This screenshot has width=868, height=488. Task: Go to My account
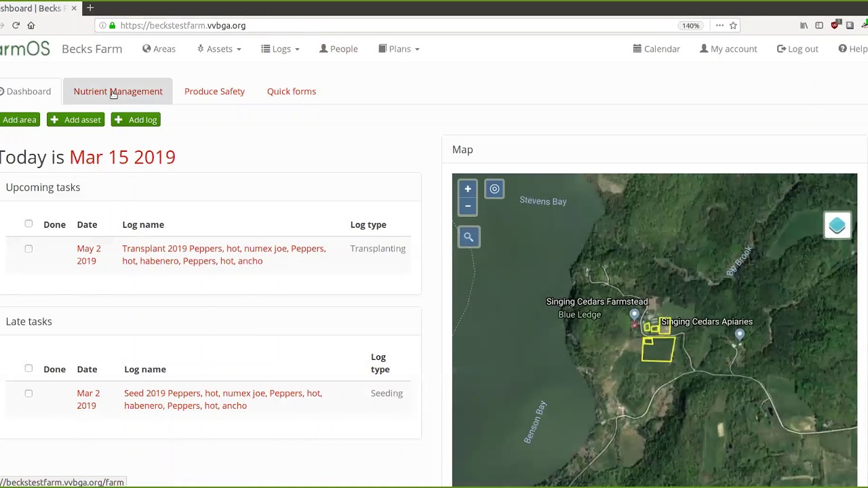[x=728, y=49]
